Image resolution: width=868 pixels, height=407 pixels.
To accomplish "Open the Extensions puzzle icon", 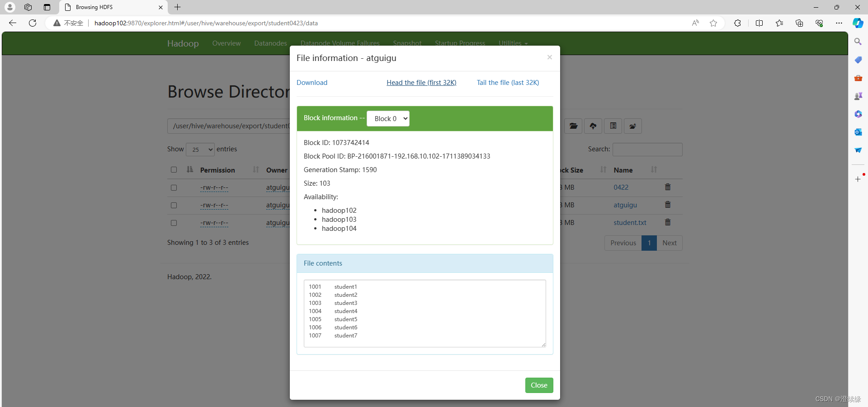I will click(x=737, y=23).
